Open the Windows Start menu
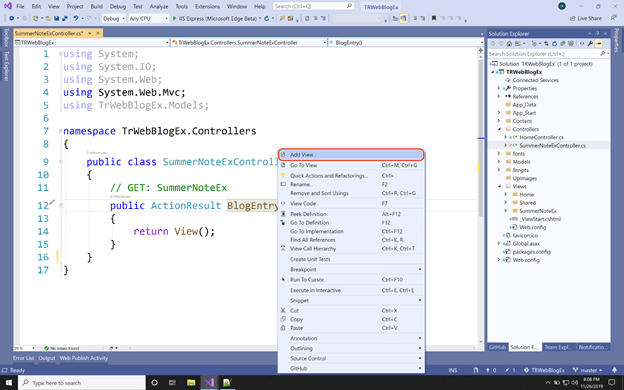The width and height of the screenshot is (624, 390). (x=9, y=382)
